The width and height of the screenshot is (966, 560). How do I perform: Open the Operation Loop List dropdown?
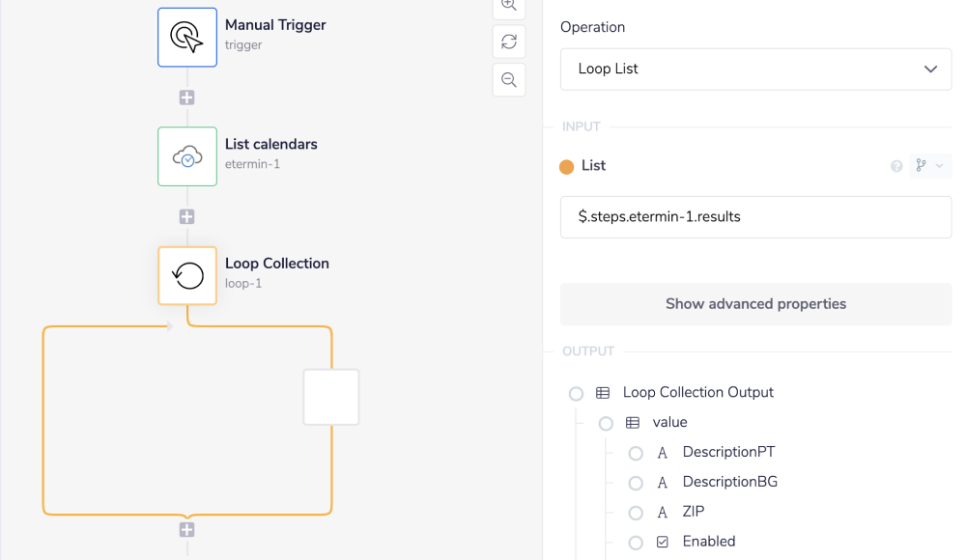[x=755, y=70]
